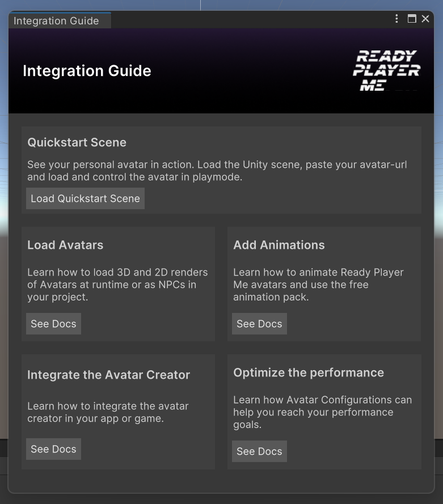The image size is (443, 504).
Task: Open the window options kebab menu
Action: (x=396, y=18)
